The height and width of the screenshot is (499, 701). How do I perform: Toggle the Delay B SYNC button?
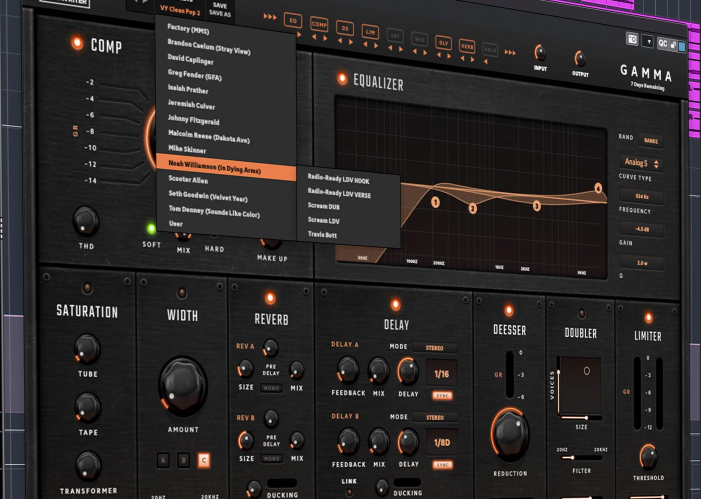coord(443,465)
